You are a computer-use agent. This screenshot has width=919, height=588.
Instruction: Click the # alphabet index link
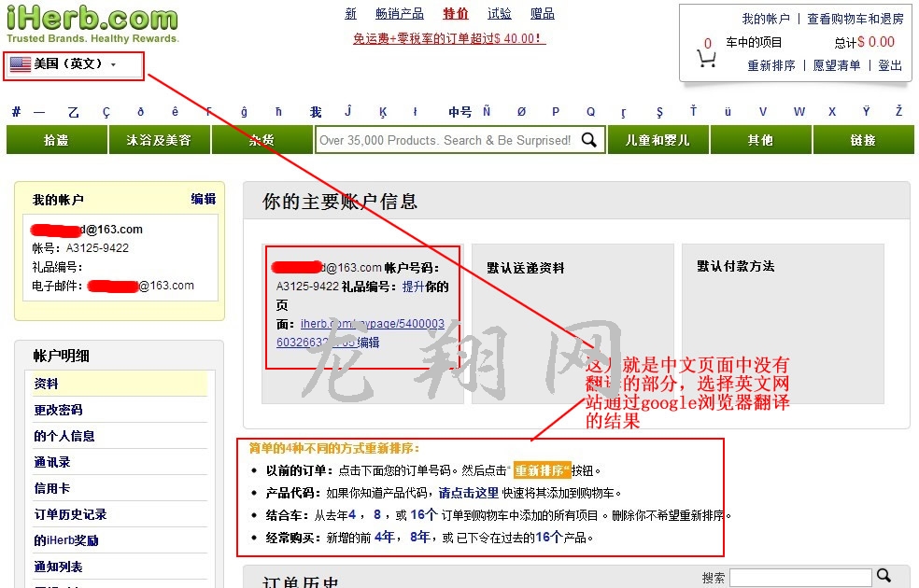click(17, 111)
